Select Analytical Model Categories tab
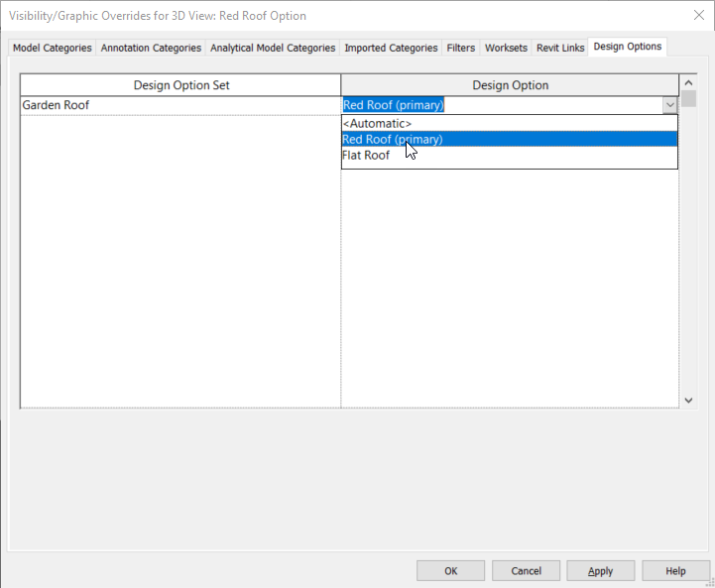 pos(273,48)
